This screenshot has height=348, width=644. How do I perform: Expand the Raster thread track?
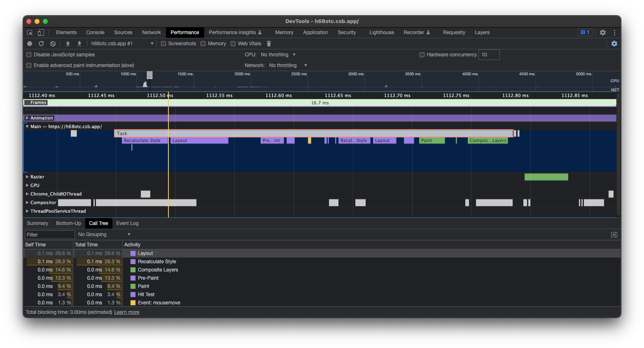[x=27, y=177]
